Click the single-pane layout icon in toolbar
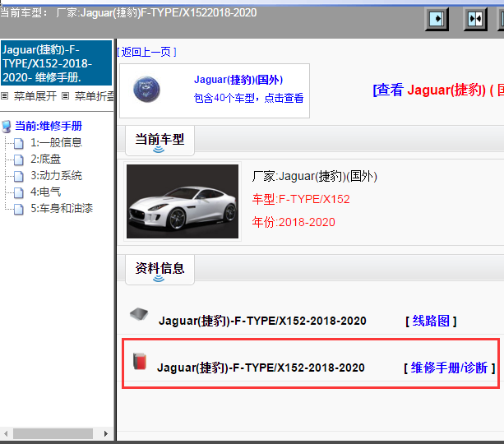Screen dimensions: 504x444 click(439, 18)
